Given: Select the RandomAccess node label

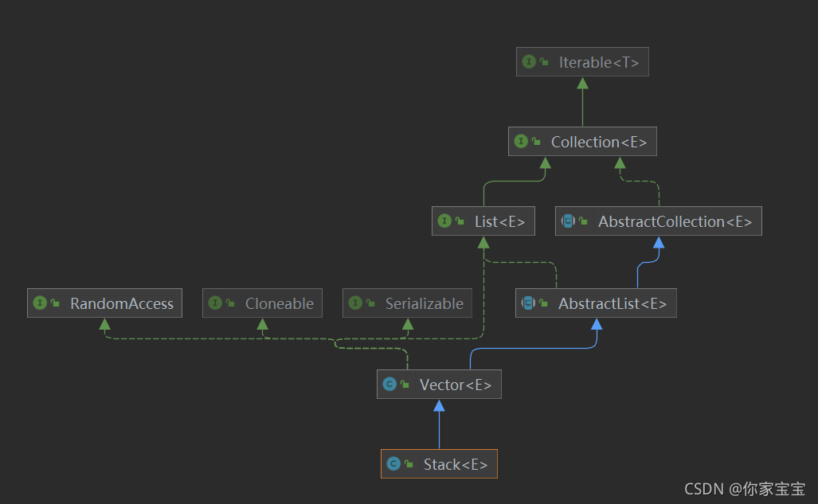Looking at the screenshot, I should pos(122,303).
